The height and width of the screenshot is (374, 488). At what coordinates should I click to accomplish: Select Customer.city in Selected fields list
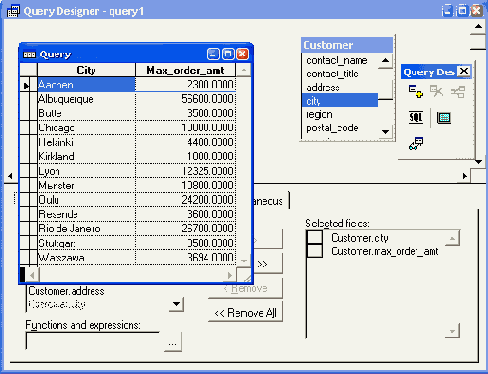(360, 238)
